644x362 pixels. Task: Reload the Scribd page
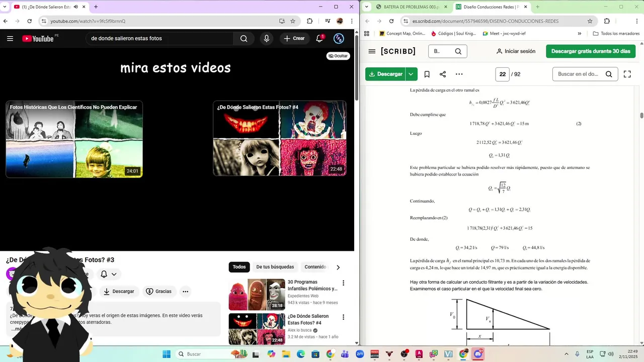click(x=391, y=21)
